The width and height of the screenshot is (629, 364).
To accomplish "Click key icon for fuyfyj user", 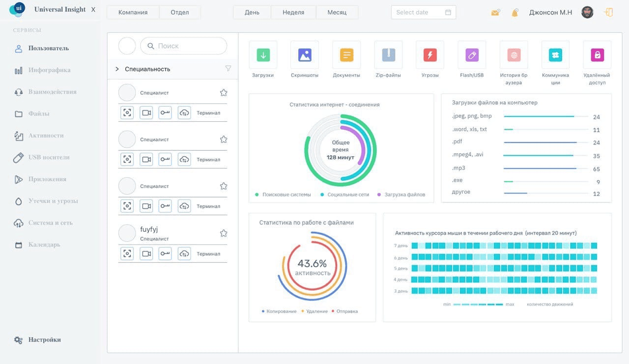I will (165, 253).
